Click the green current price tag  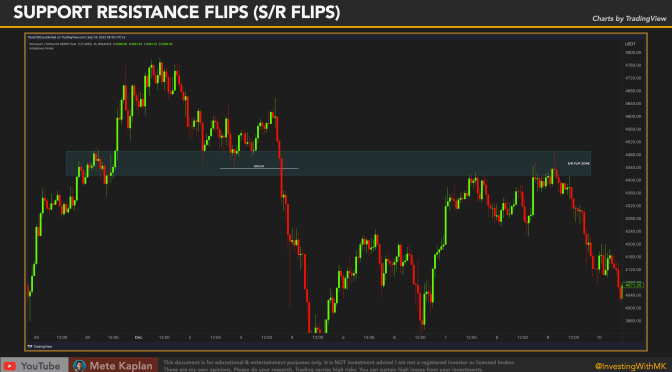point(634,285)
